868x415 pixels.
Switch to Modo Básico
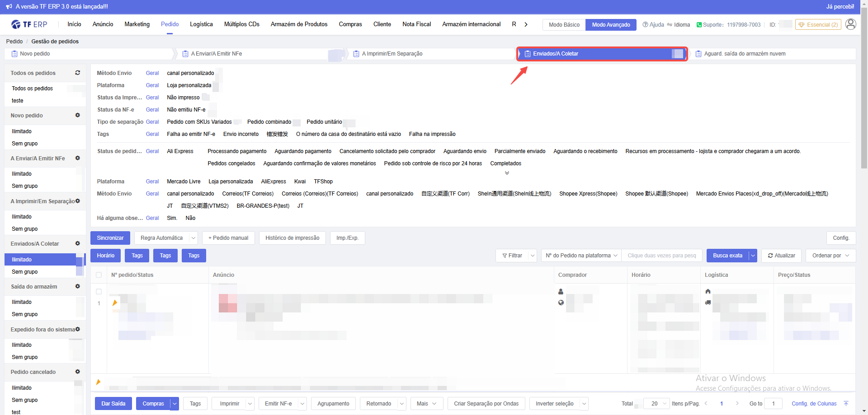click(x=564, y=25)
